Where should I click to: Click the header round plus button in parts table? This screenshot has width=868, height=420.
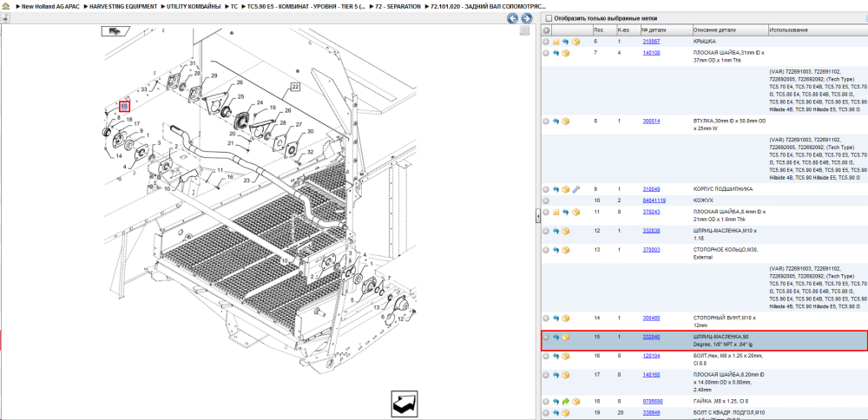546,30
